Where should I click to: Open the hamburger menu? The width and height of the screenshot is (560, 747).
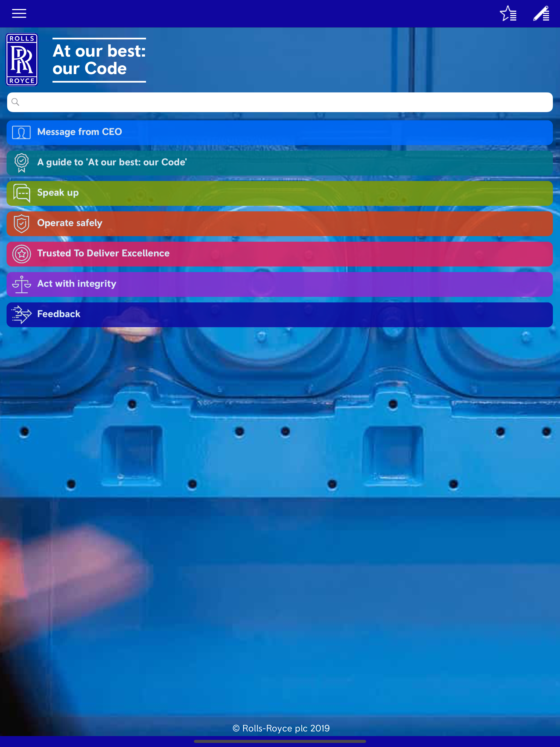[19, 13]
